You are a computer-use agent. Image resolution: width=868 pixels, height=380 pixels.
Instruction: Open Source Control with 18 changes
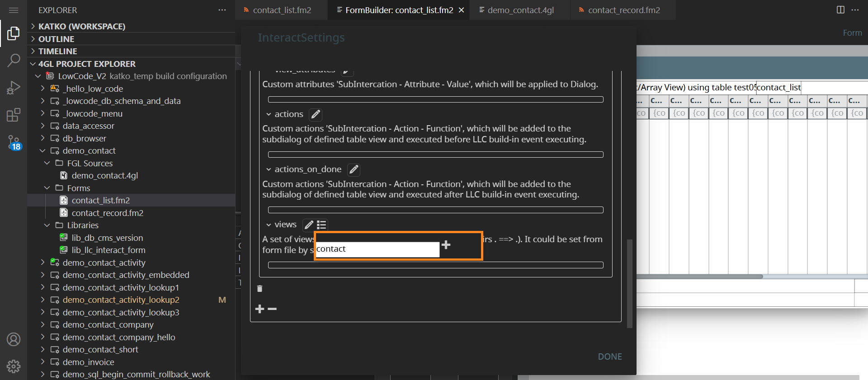[x=14, y=143]
